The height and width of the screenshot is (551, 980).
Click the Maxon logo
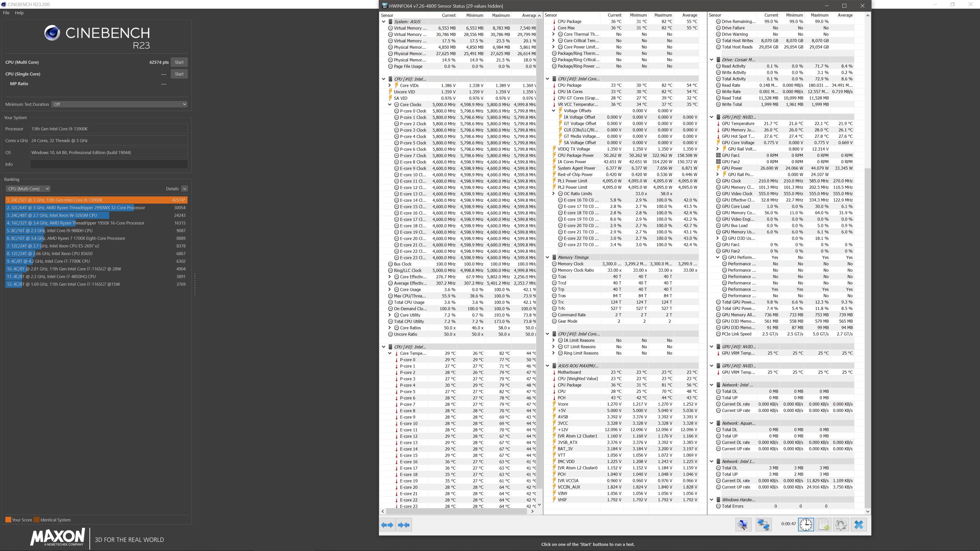[57, 537]
